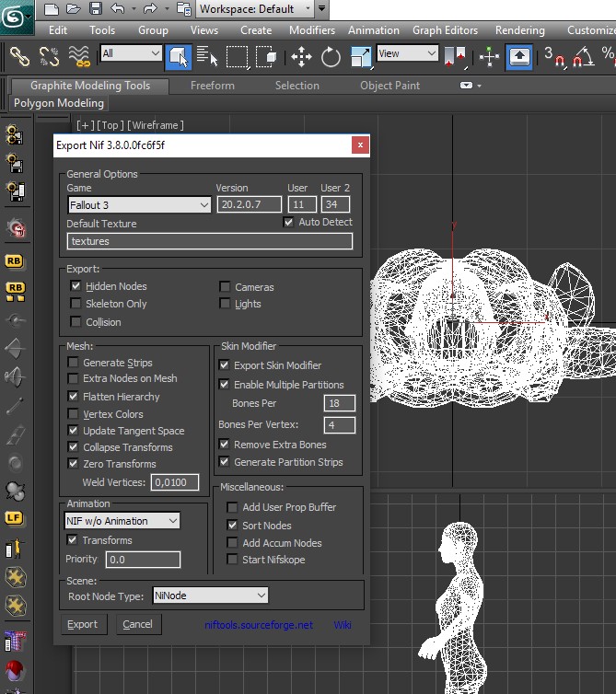The width and height of the screenshot is (616, 694).
Task: Switch to the Freeform ribbon tab
Action: coord(213,86)
